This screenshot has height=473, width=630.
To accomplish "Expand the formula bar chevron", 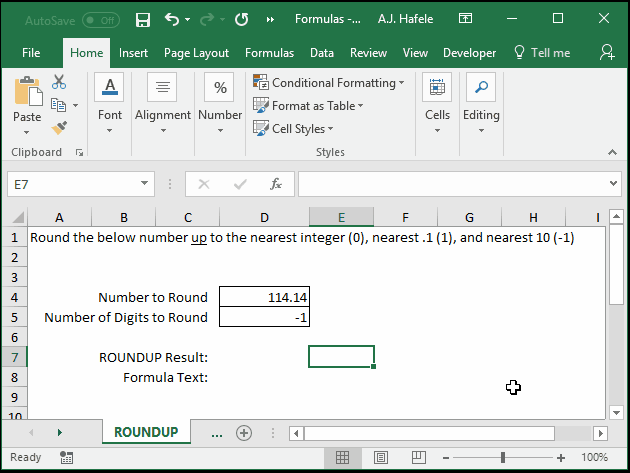I will (613, 183).
